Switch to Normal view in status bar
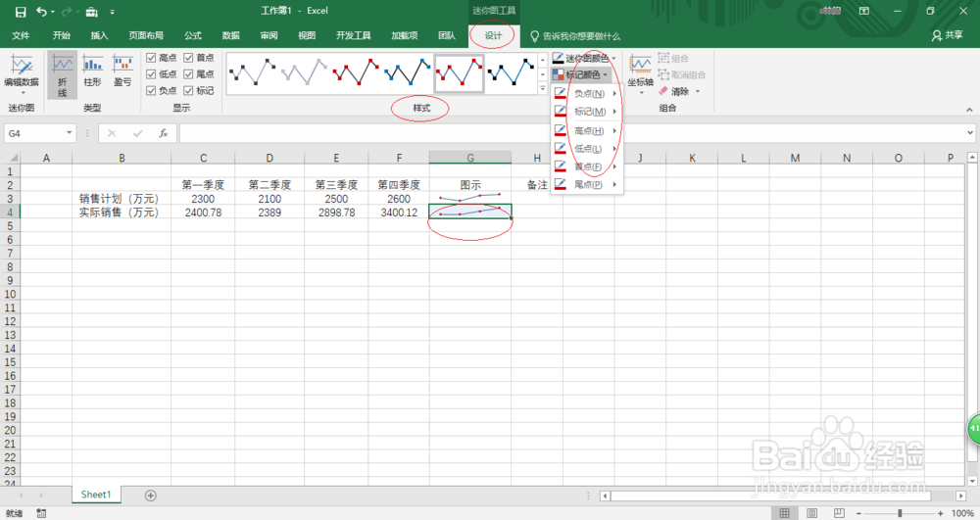Viewport: 980px width, 520px height. click(784, 513)
